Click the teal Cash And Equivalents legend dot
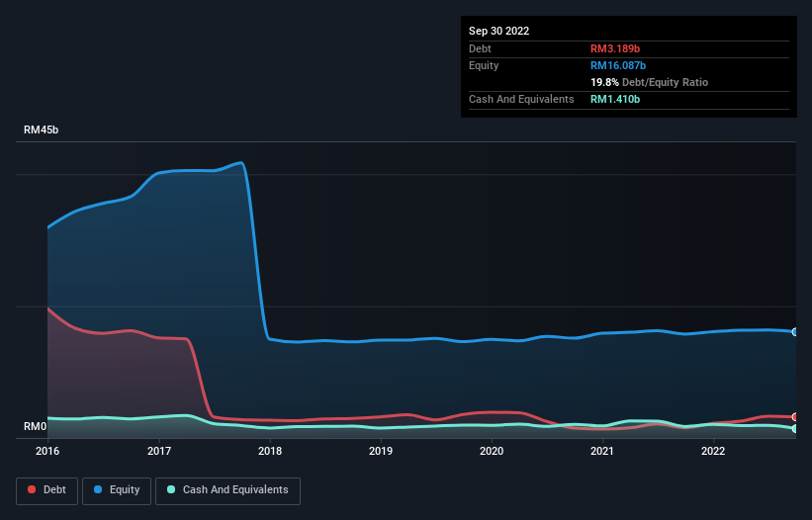Screen dimensions: 812x520 171,489
